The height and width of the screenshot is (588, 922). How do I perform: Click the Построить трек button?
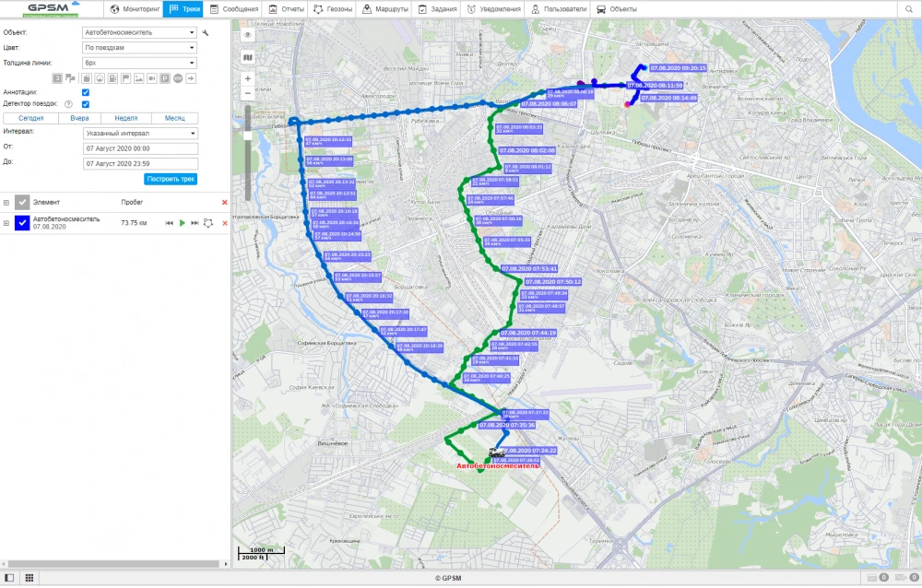coord(170,179)
